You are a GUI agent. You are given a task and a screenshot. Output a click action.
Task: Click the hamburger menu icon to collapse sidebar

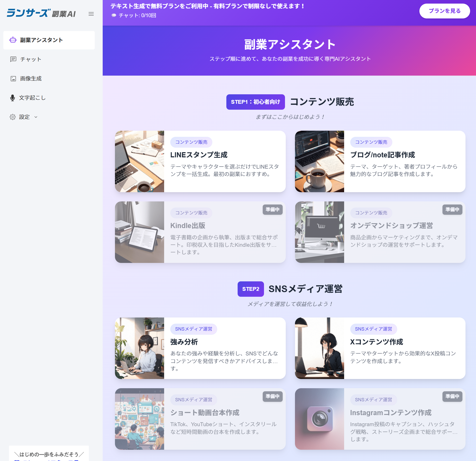(91, 14)
